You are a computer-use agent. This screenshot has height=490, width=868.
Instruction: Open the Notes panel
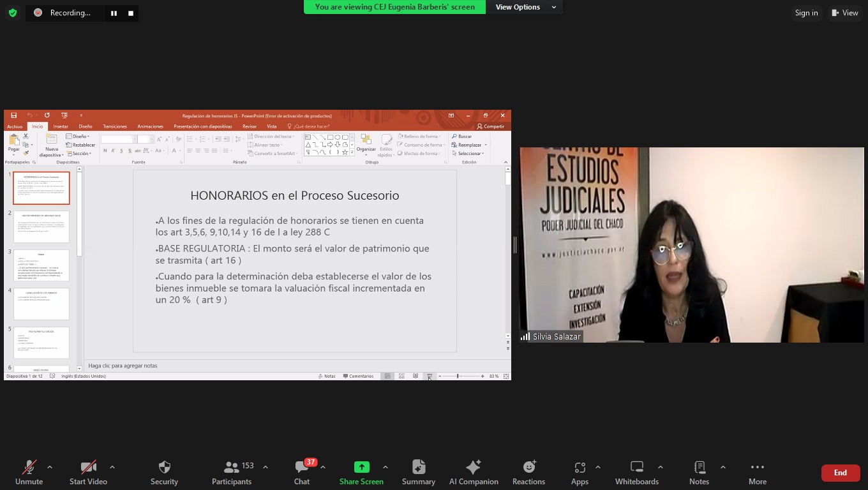click(x=699, y=473)
